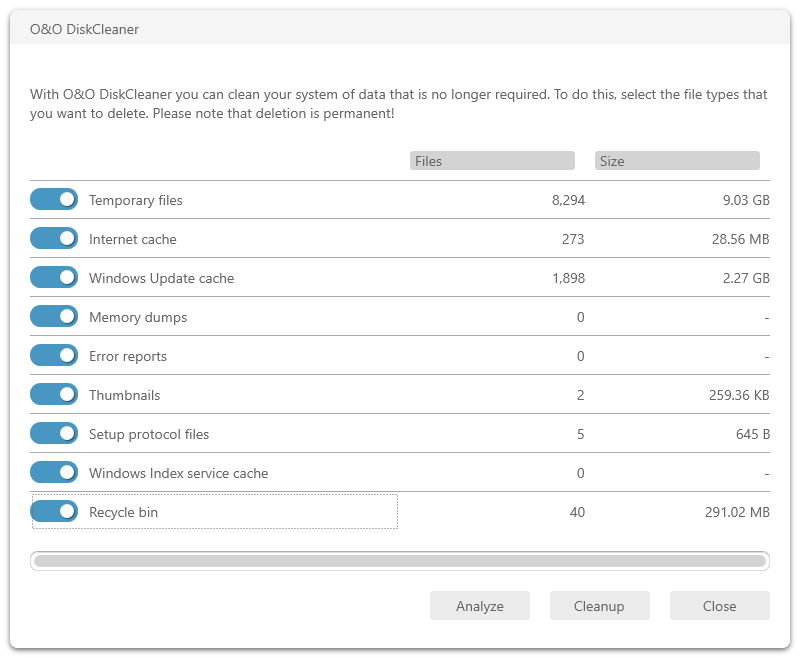Disable the Thumbnails toggle
Viewport: 800px width, 658px height.
[54, 395]
